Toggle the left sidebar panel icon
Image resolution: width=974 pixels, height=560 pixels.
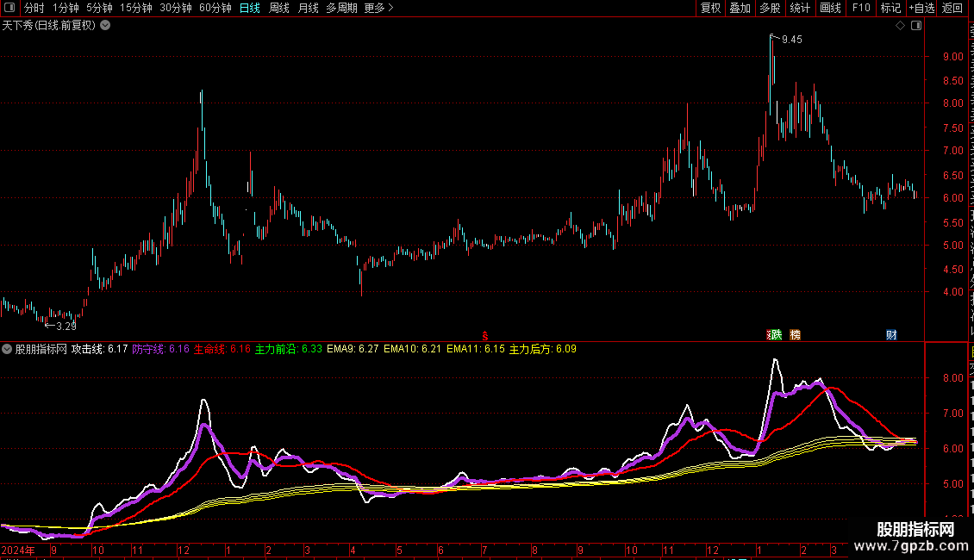9,8
